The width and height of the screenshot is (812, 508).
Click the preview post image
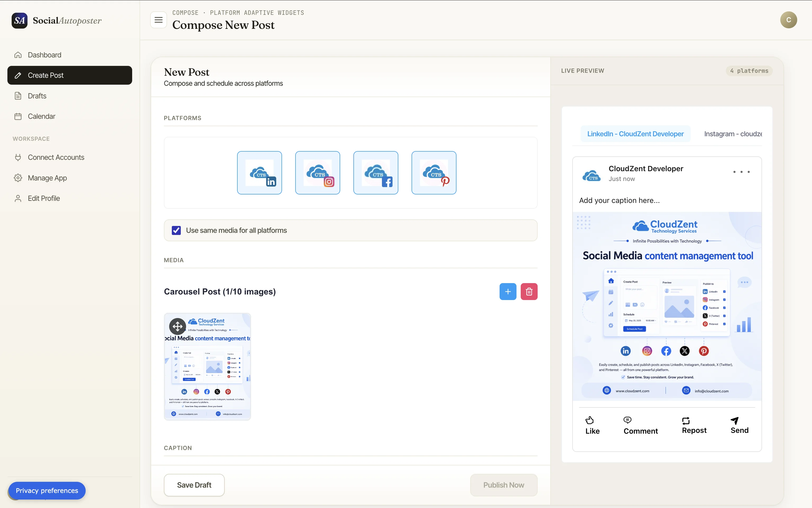[667, 306]
